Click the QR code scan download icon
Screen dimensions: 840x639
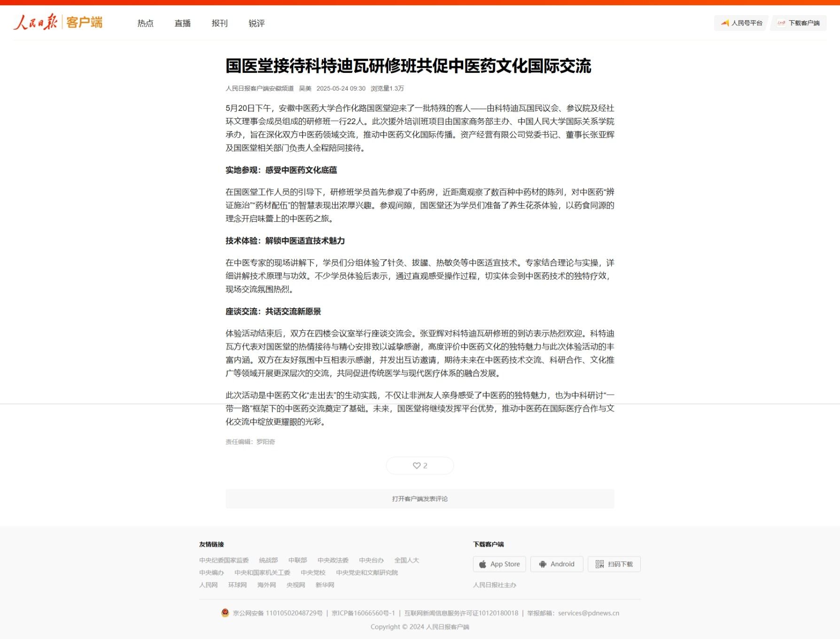[x=599, y=564]
